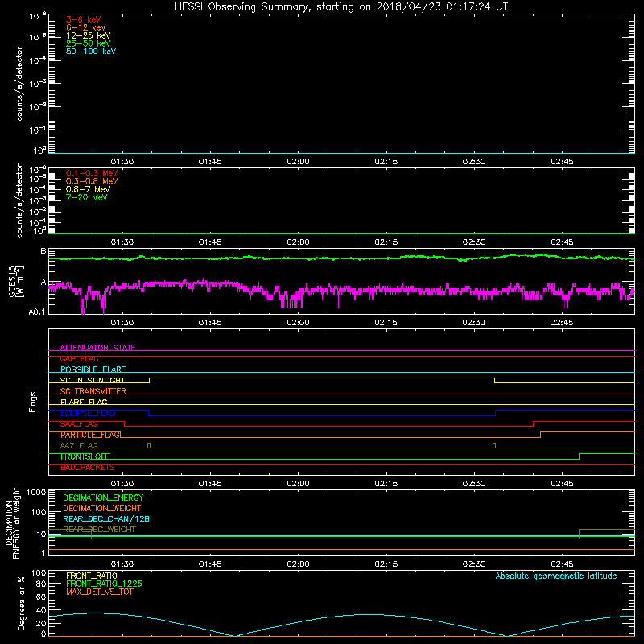Select the BAD_PACKETS flag label
644x644 pixels.
(x=88, y=468)
